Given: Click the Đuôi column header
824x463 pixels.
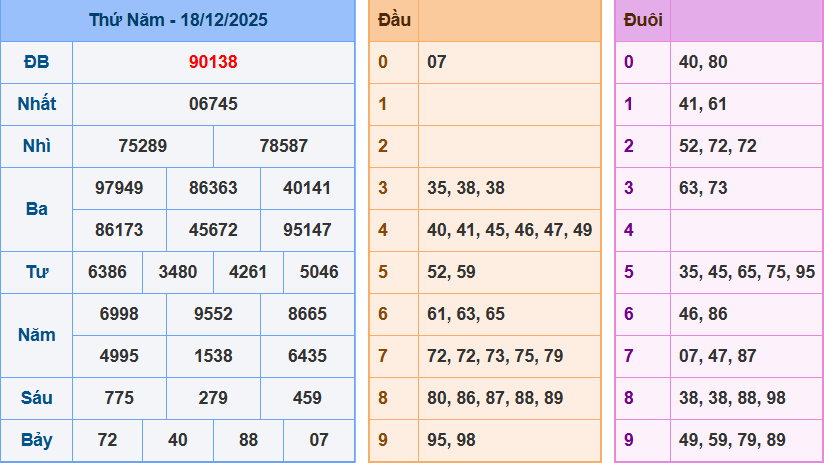Looking at the screenshot, I should (x=641, y=20).
